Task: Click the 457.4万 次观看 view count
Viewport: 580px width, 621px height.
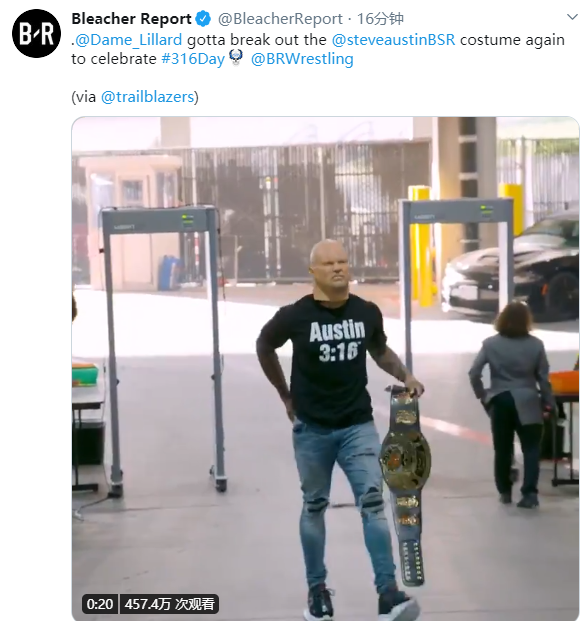Action: pos(169,604)
